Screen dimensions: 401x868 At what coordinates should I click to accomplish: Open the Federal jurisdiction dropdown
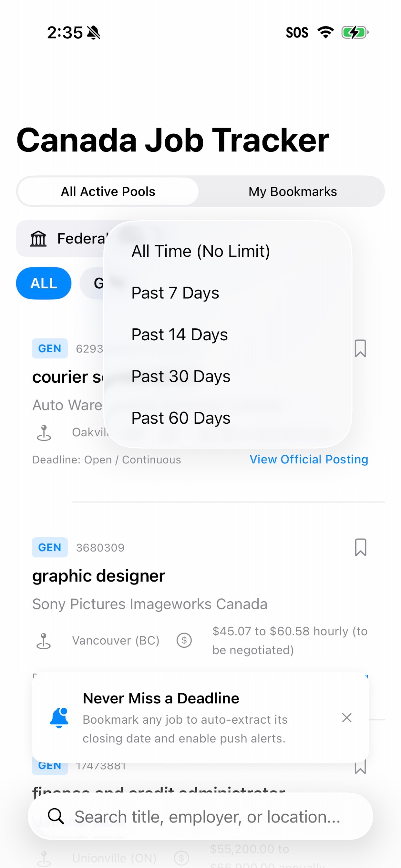64,239
